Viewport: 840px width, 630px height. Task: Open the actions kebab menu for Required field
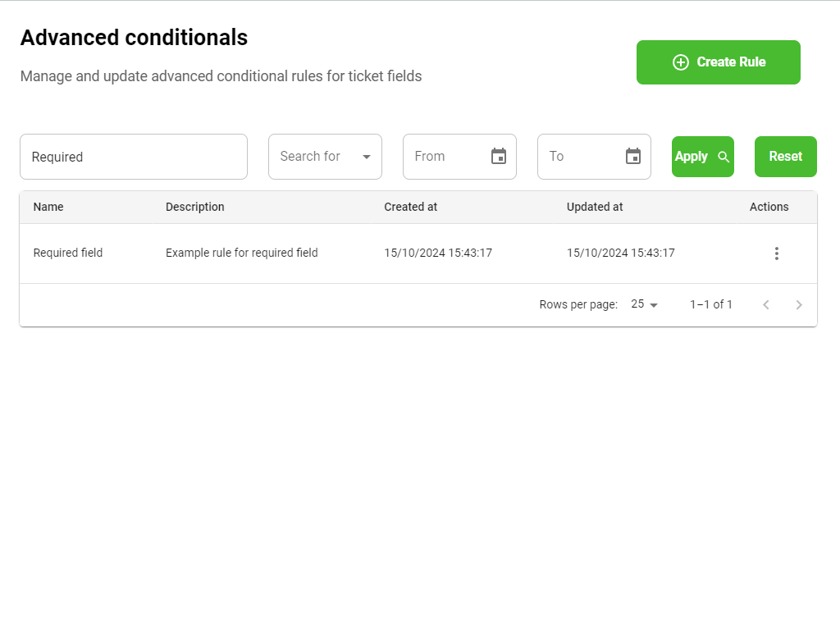click(x=776, y=253)
